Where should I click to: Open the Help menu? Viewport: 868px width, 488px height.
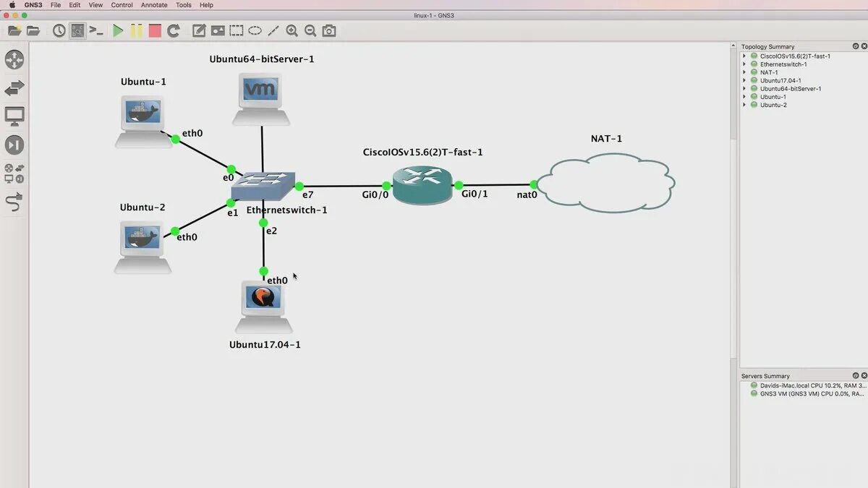point(206,5)
